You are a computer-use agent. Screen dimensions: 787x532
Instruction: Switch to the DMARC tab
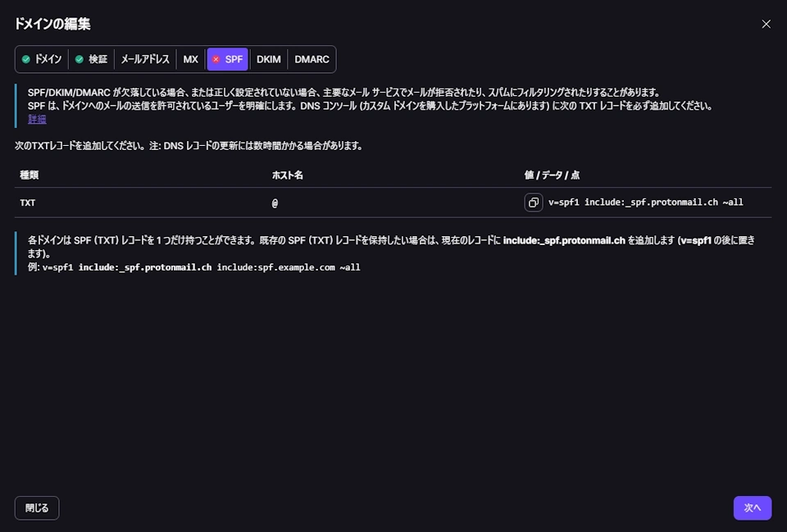pos(312,59)
